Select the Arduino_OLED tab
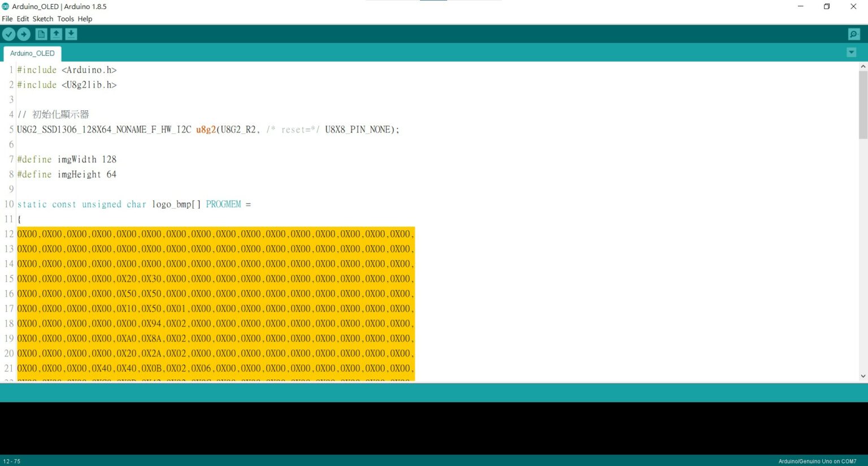The image size is (868, 466). point(32,53)
